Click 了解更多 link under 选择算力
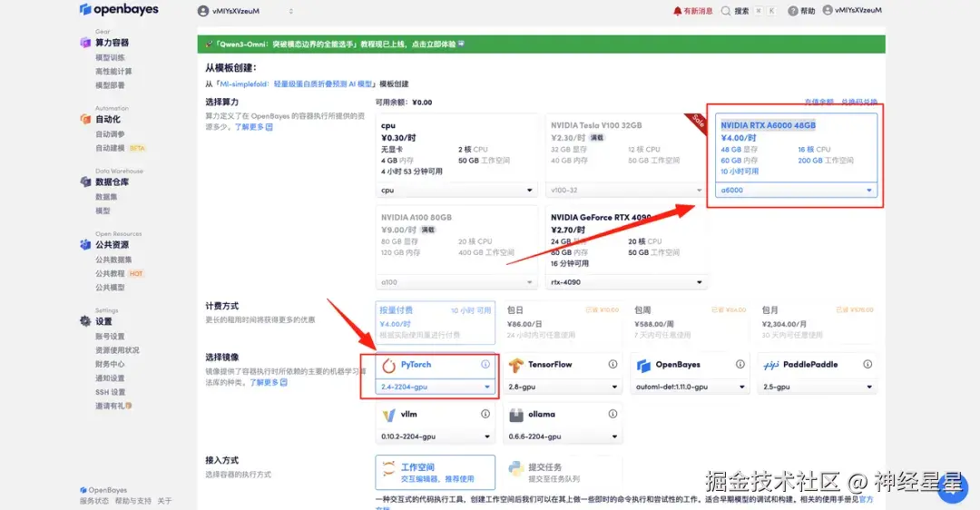 point(254,127)
